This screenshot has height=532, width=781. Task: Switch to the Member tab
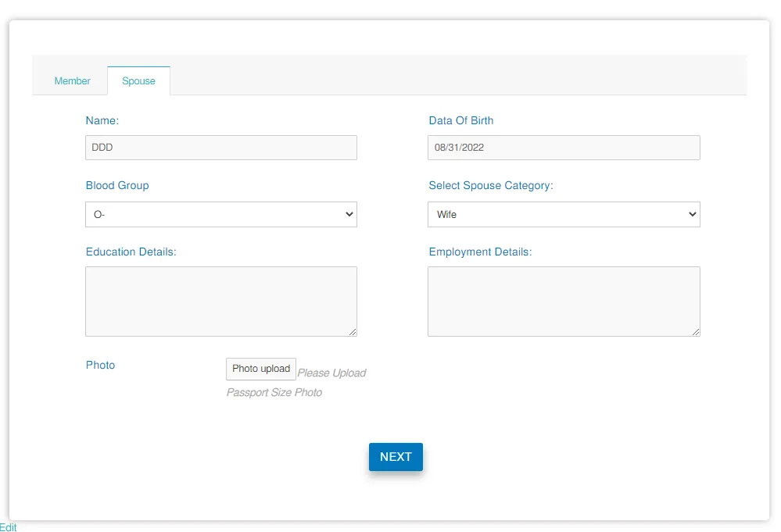72,80
